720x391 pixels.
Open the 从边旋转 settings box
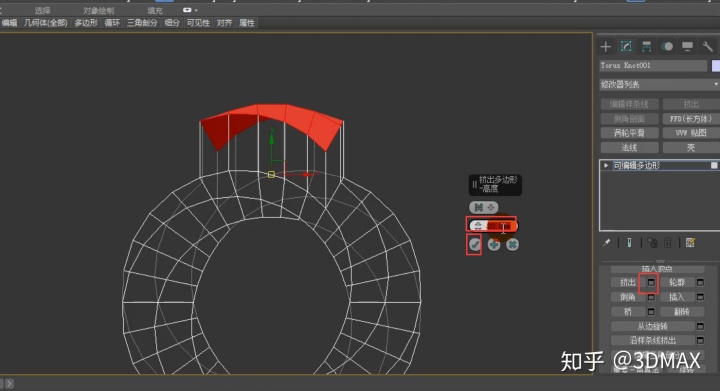point(700,326)
